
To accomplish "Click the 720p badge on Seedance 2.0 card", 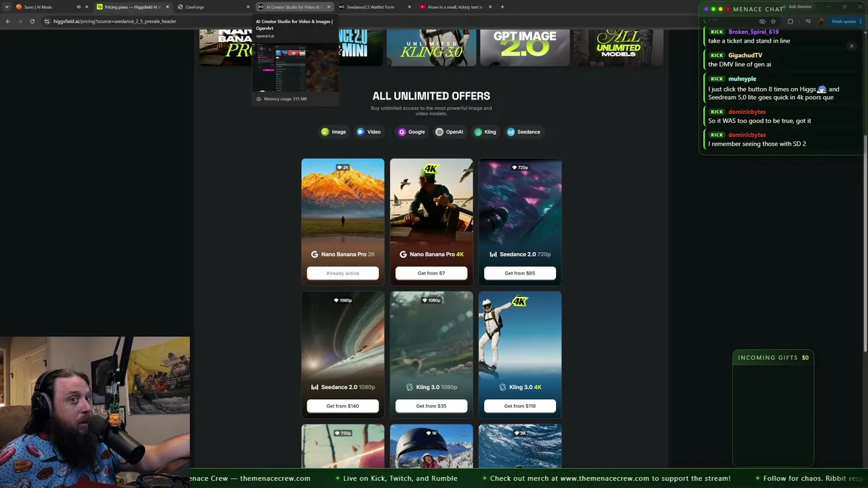I will click(x=520, y=167).
